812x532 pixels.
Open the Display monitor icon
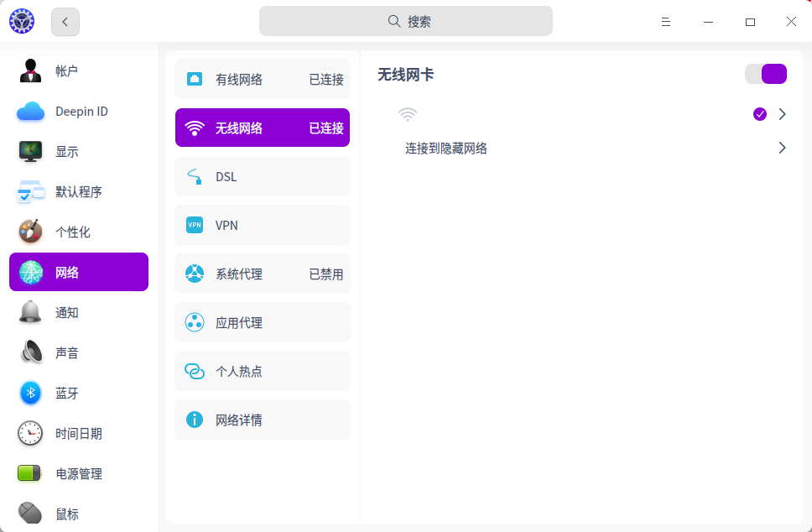(x=31, y=152)
